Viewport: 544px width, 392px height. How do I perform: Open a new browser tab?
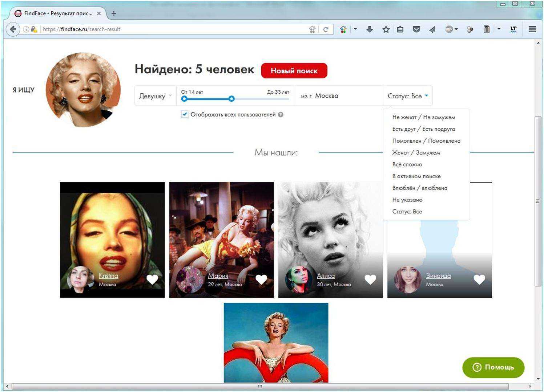click(x=114, y=13)
